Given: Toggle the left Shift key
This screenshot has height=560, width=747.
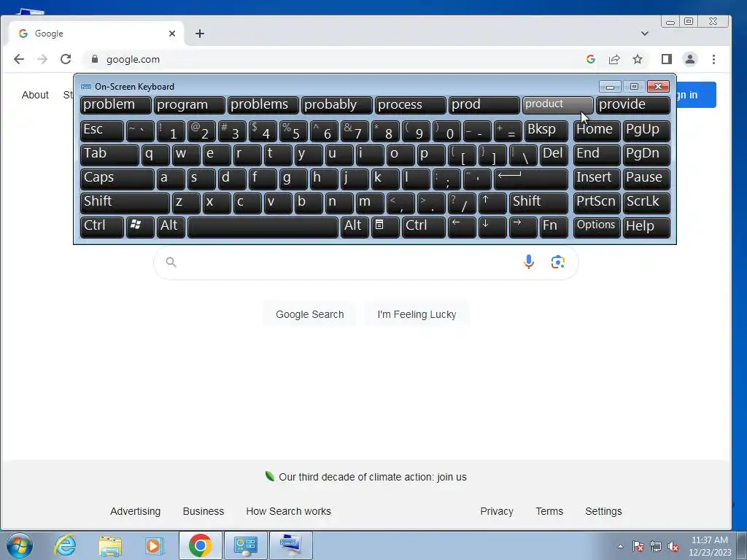Looking at the screenshot, I should 125,203.
